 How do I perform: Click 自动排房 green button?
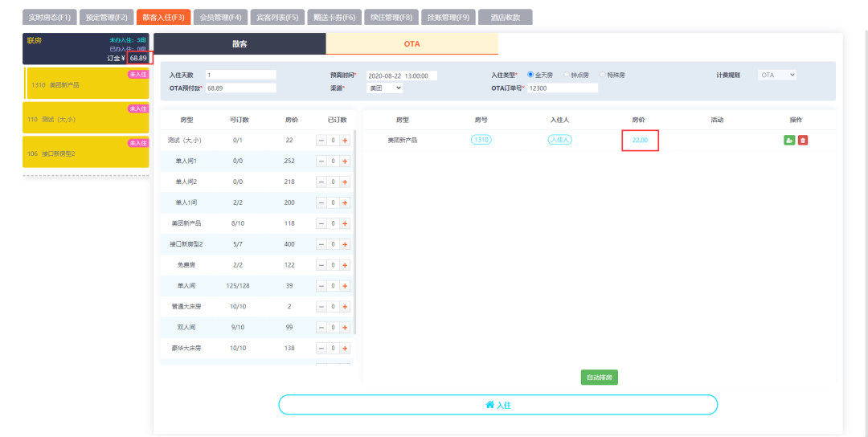point(599,378)
